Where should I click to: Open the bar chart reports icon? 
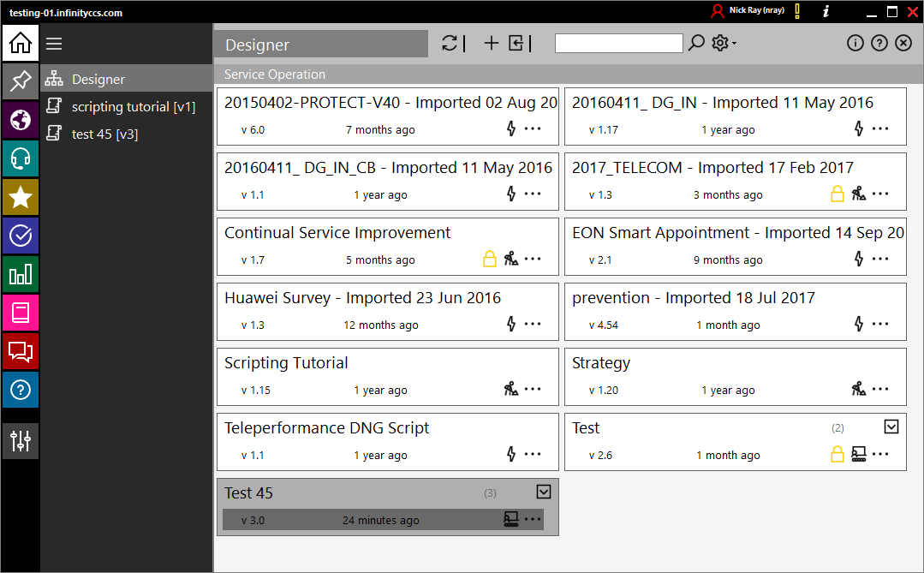(20, 274)
